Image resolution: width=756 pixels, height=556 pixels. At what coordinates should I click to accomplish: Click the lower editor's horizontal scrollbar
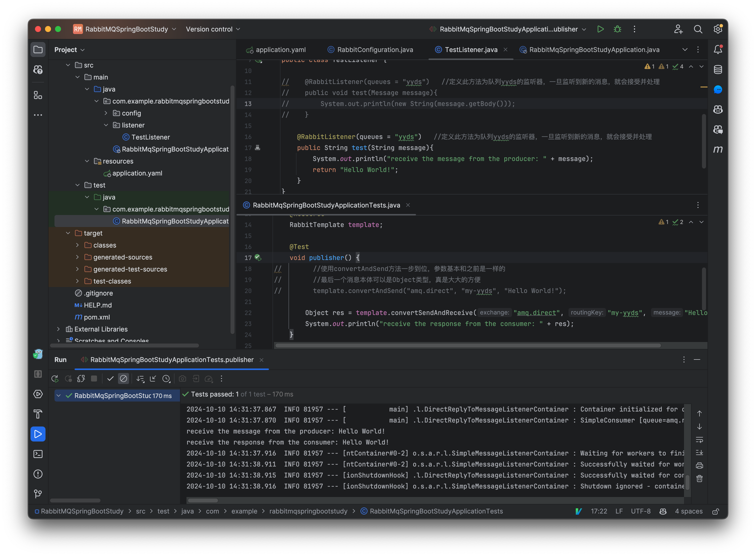(x=468, y=346)
